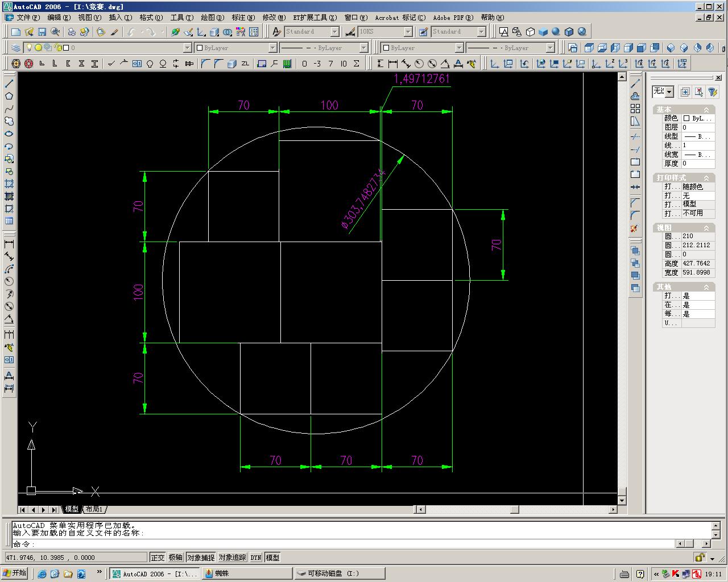The height and width of the screenshot is (582, 728).
Task: Select the Revision Cloud tool in the left toolbar
Action: click(9, 121)
